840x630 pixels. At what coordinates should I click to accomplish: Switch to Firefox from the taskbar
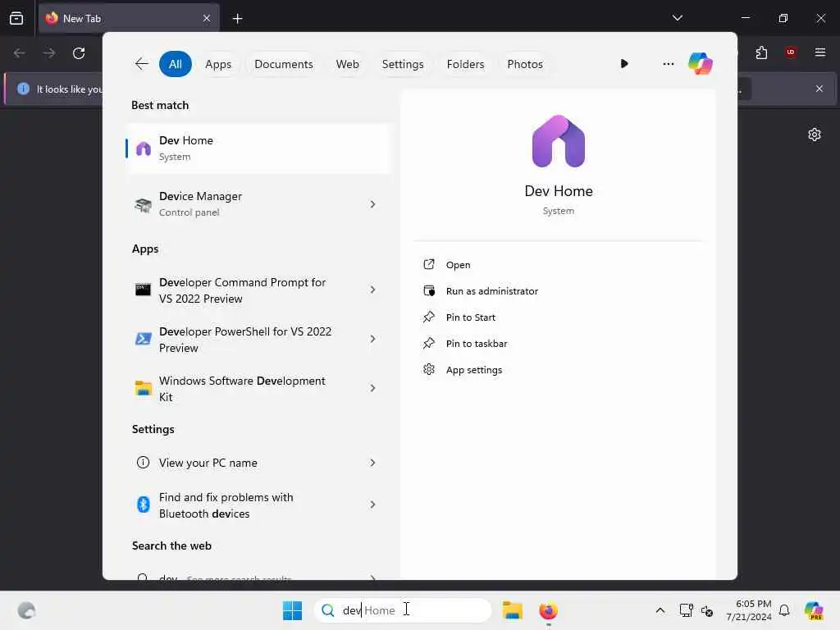tap(548, 610)
